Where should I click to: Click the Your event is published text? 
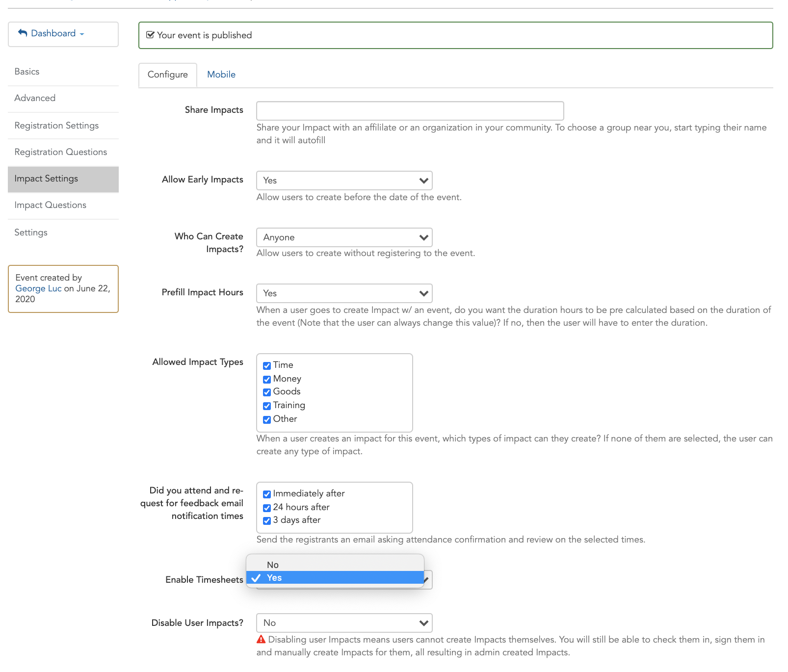click(204, 35)
